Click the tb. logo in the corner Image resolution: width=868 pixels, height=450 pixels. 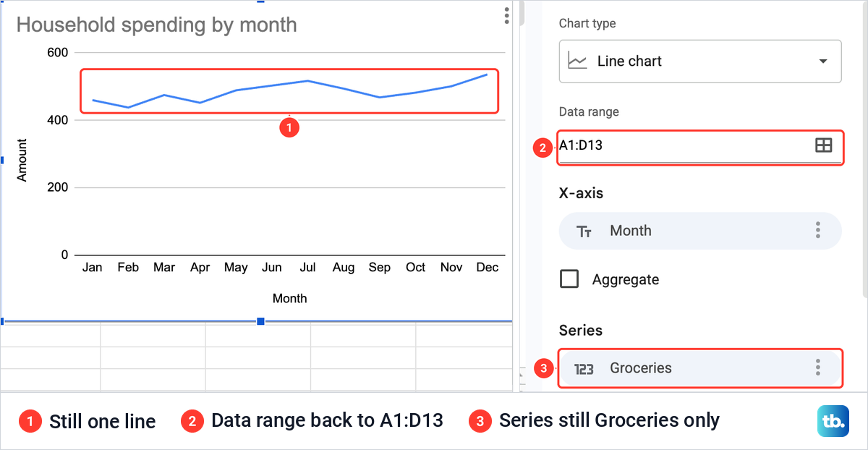pos(833,421)
